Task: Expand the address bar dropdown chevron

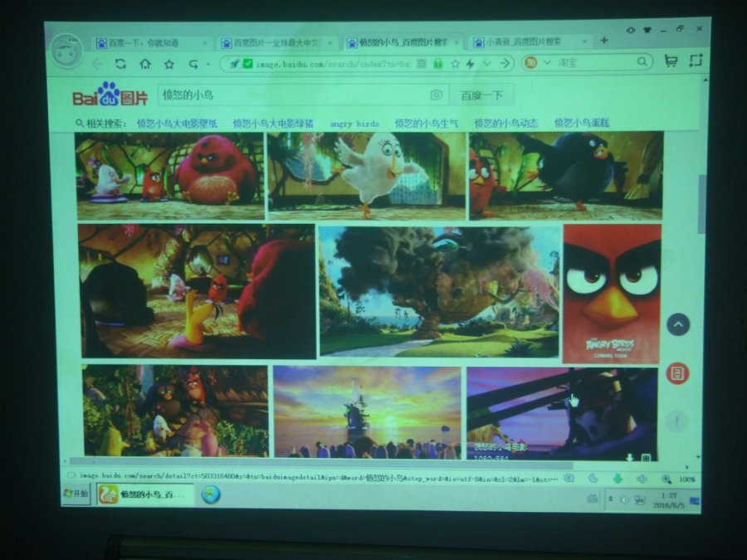Action: (x=486, y=63)
